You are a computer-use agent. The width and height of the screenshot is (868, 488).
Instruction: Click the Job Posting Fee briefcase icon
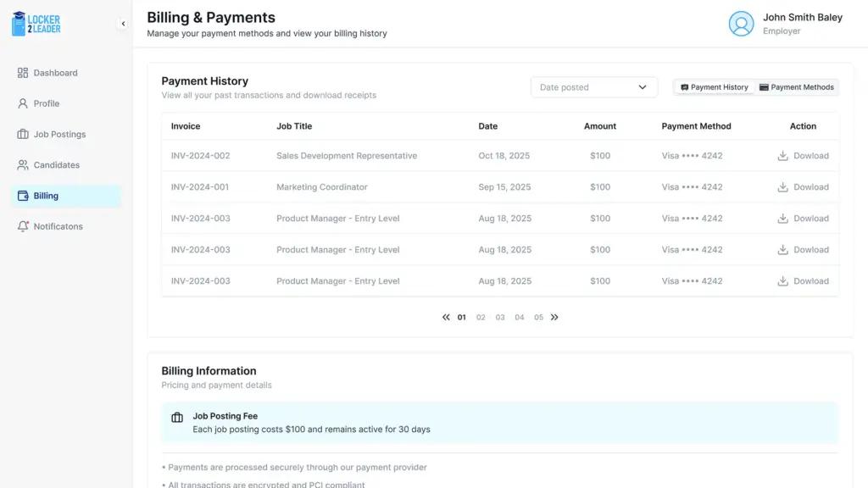coord(177,418)
